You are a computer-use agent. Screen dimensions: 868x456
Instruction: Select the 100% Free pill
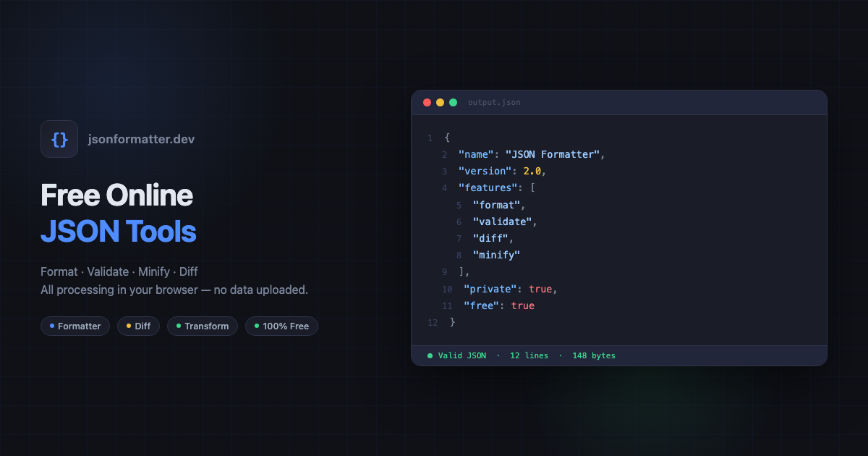tap(281, 326)
